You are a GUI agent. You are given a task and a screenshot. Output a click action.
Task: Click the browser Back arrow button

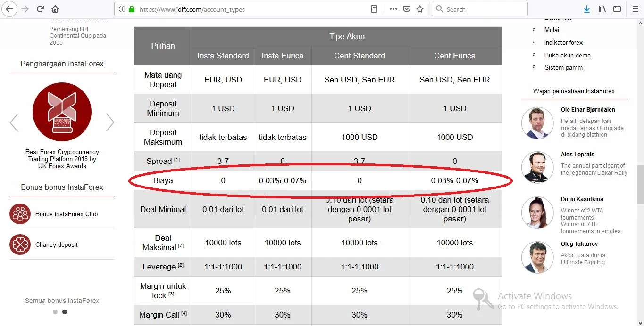tap(9, 9)
